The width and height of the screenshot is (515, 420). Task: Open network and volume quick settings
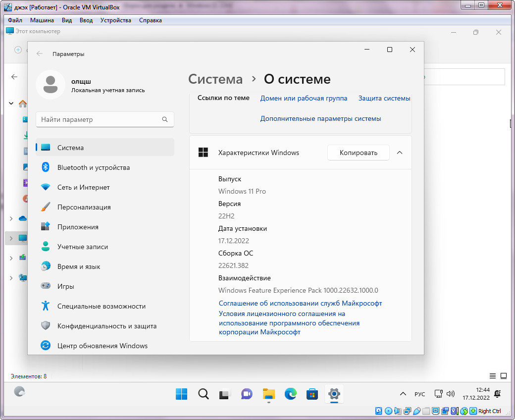pyautogui.click(x=444, y=394)
